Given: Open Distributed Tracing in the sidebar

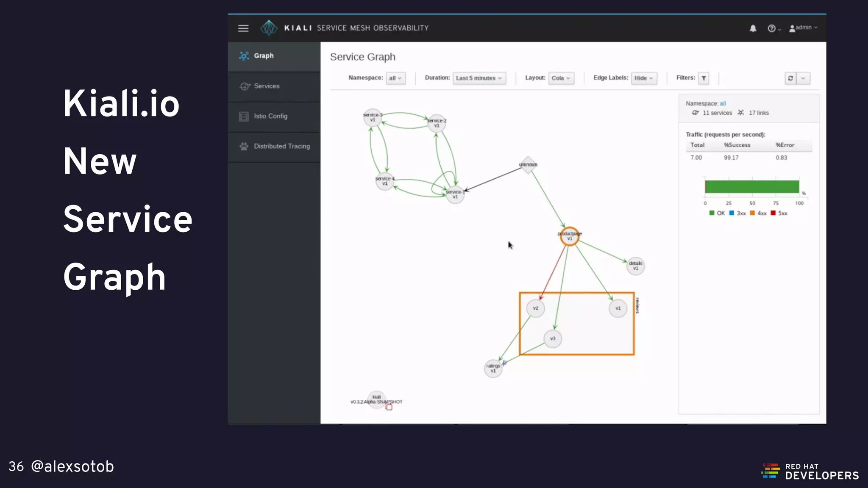Looking at the screenshot, I should tap(274, 147).
